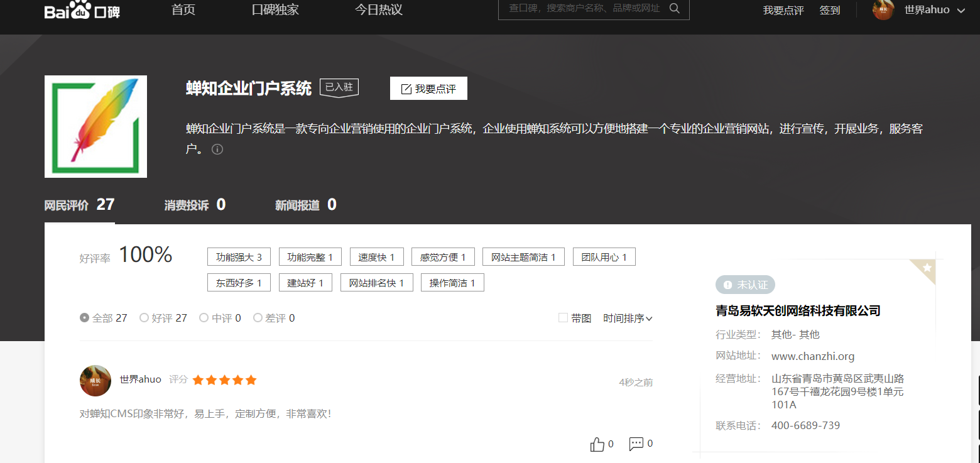Click the review text 对蝉知CMS印象非常好

tap(205, 414)
